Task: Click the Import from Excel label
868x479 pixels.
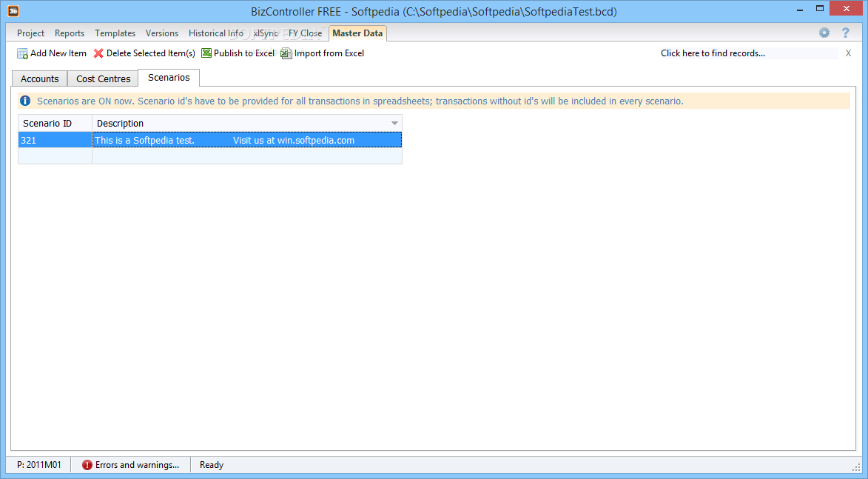Action: coord(329,53)
